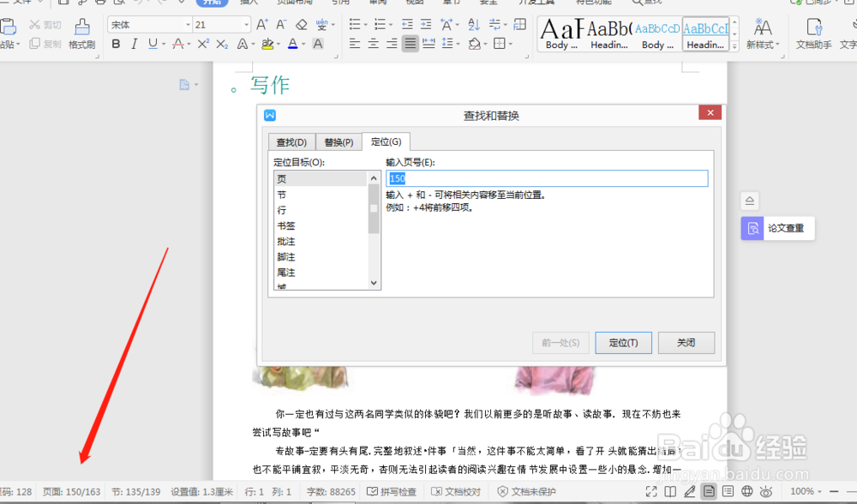The image size is (857, 504).
Task: Select 脚注 in the go-to target list
Action: pos(321,257)
